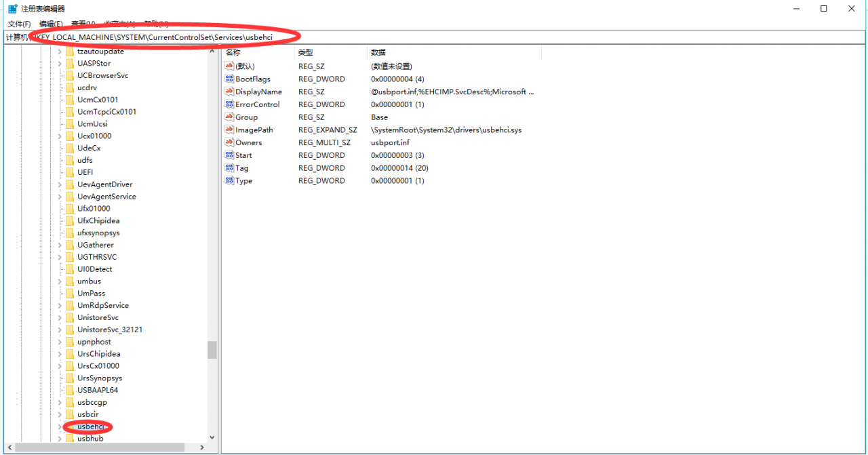Click the Owners multi-string value icon
Viewport: 868px width, 455px height.
pos(229,142)
